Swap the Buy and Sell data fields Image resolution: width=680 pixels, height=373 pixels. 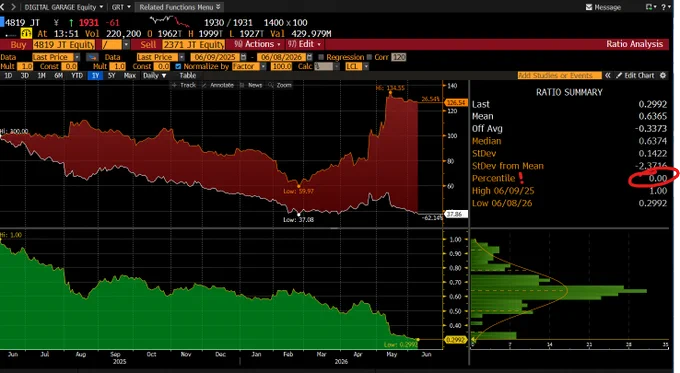click(x=92, y=57)
